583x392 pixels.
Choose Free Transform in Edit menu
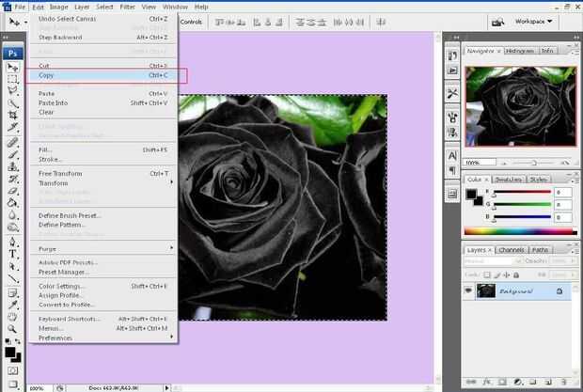(103, 174)
